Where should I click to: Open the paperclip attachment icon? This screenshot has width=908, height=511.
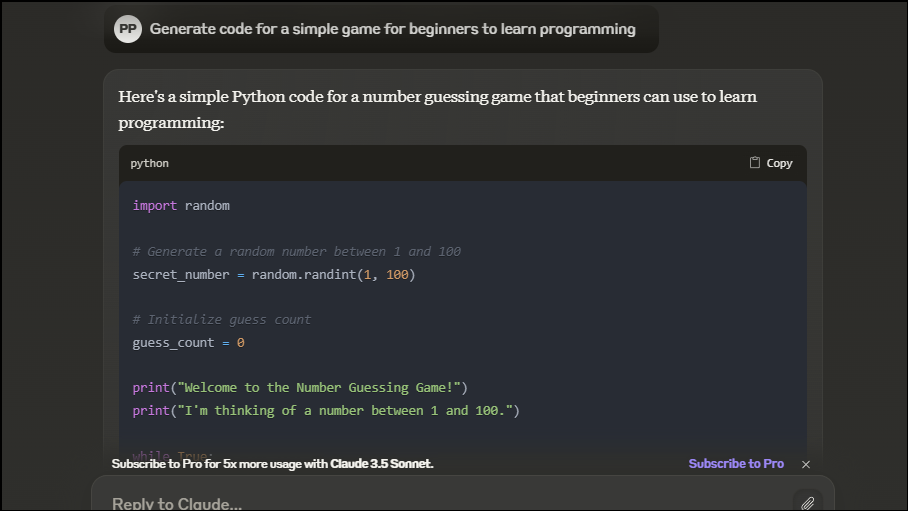[x=807, y=503]
